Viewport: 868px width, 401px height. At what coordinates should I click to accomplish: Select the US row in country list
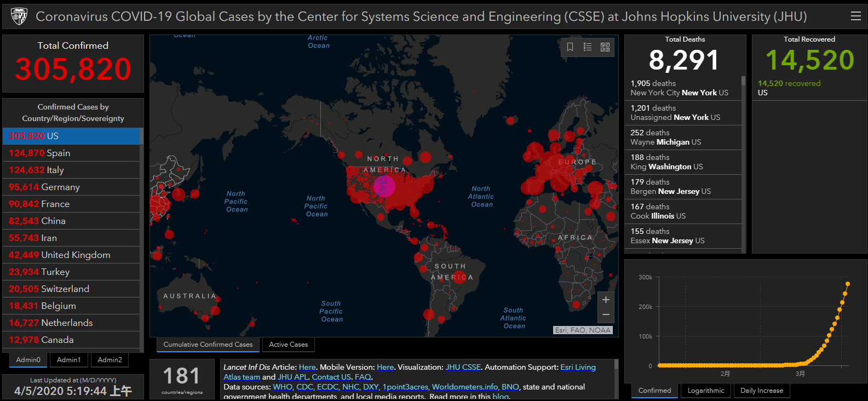[x=71, y=136]
